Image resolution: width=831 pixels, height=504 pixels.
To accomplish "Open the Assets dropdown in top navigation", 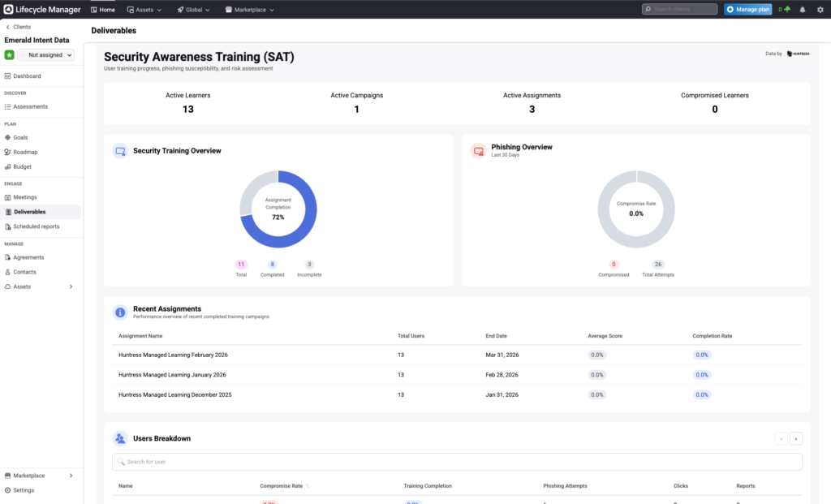I will click(x=144, y=10).
